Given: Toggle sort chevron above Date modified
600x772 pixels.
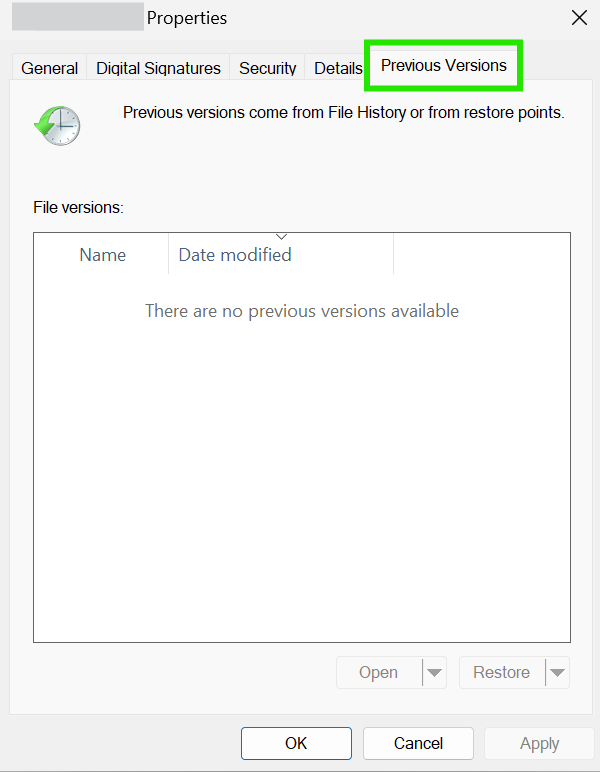Looking at the screenshot, I should tap(281, 237).
